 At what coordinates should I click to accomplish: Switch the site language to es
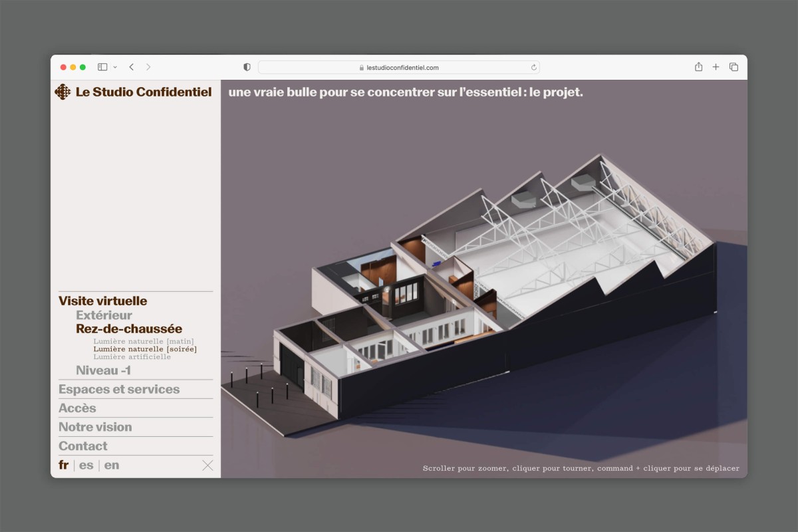pyautogui.click(x=86, y=465)
